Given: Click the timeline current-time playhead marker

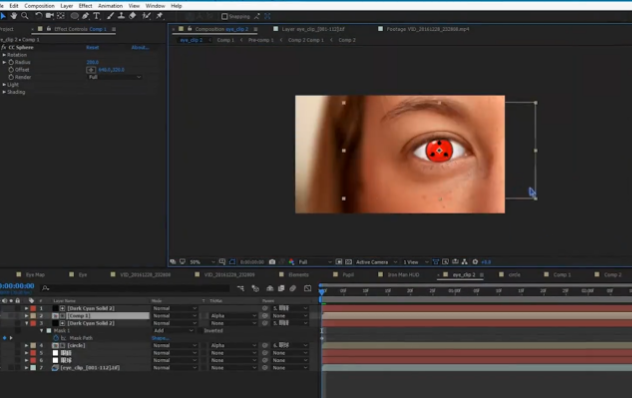Looking at the screenshot, I should pyautogui.click(x=322, y=291).
